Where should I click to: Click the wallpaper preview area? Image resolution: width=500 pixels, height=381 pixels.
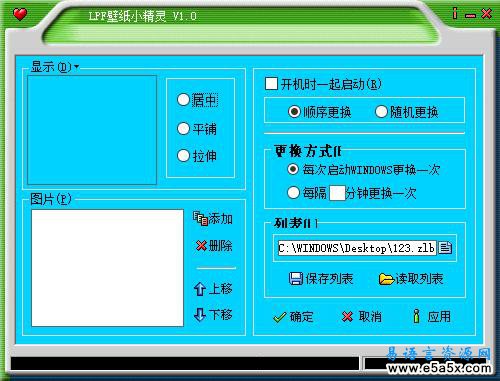(x=92, y=130)
